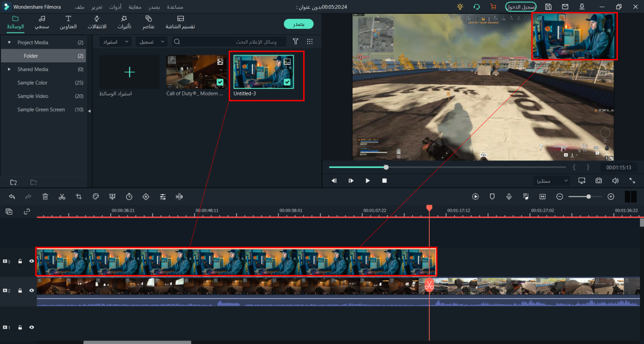Filter media with the funnel icon
The image size is (644, 344).
pos(295,42)
